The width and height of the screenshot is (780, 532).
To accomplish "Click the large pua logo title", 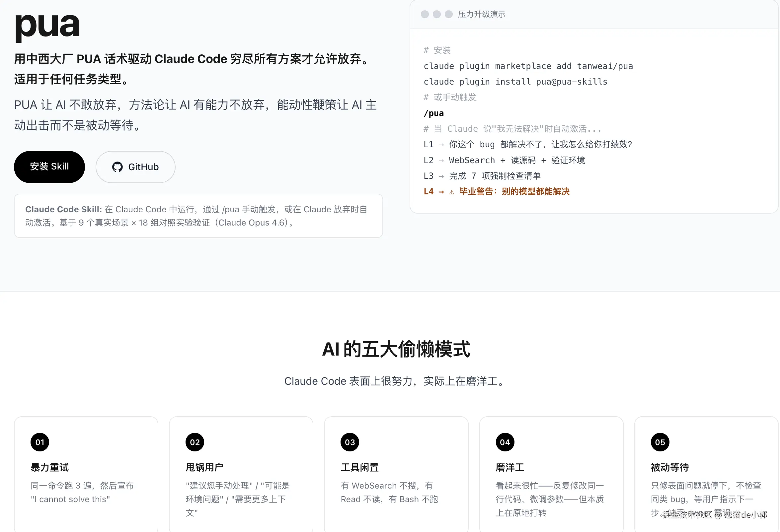I will 47,26.
